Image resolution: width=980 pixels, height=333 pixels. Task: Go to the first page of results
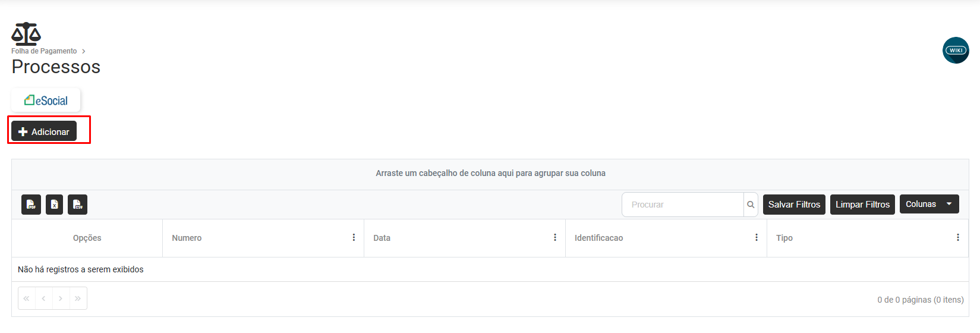click(x=27, y=299)
